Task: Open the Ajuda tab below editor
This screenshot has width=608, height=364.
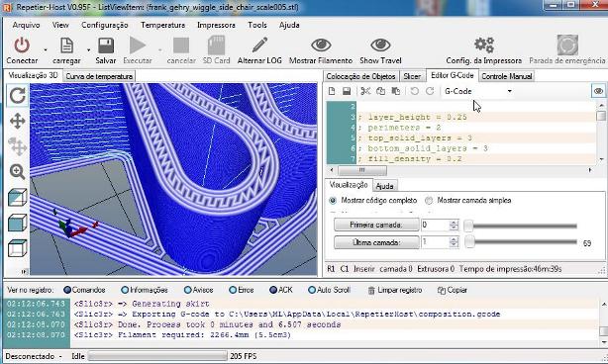Action: pyautogui.click(x=384, y=186)
